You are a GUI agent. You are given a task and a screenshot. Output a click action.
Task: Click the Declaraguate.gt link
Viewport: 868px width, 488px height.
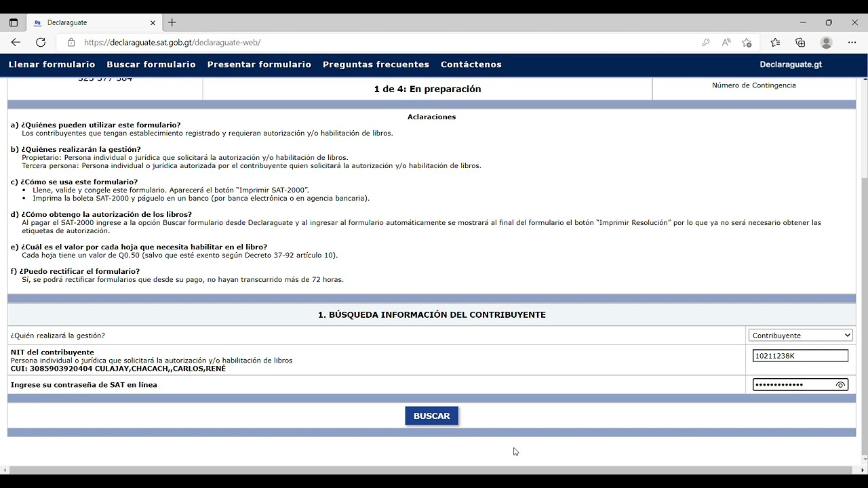[791, 64]
